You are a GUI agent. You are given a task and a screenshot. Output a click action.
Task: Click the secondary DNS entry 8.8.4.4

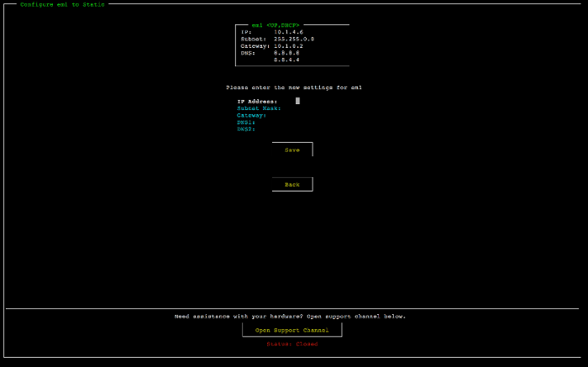tap(286, 60)
